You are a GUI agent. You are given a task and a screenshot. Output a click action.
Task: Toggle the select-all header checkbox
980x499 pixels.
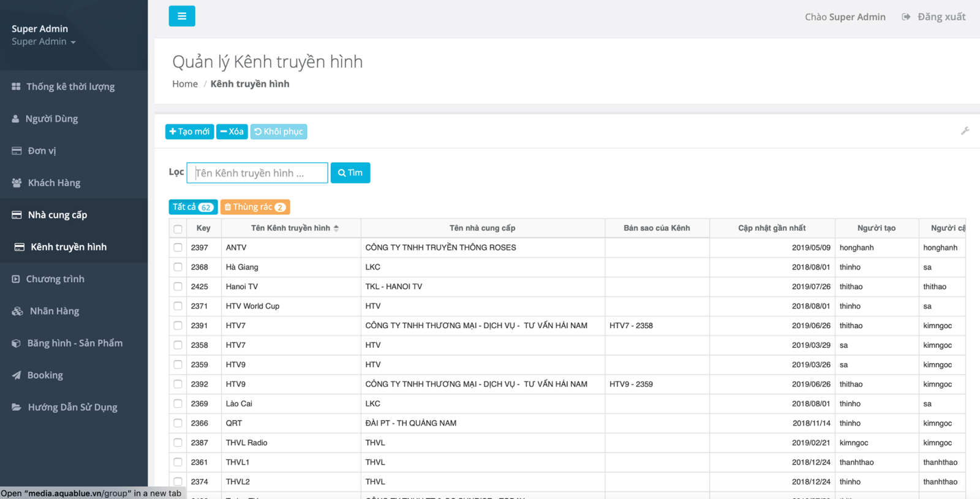click(178, 229)
